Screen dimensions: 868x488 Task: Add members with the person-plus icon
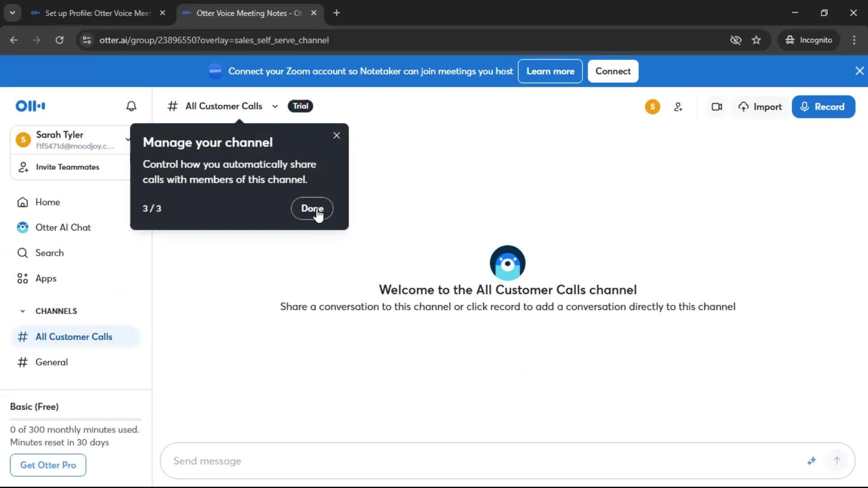678,107
